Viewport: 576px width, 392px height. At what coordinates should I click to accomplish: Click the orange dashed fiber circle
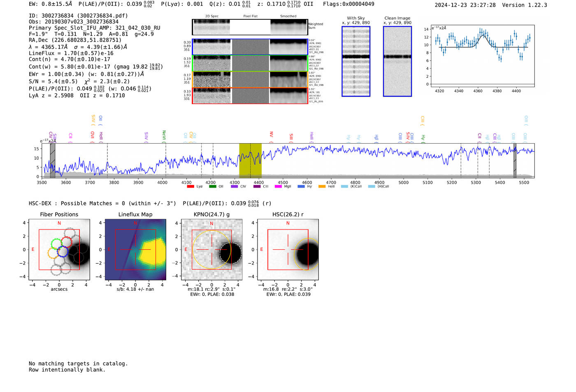click(x=53, y=253)
